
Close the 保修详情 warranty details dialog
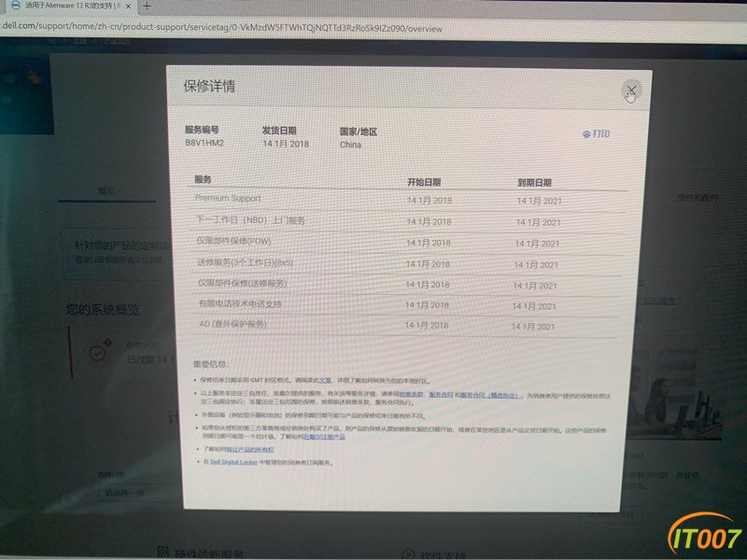(631, 91)
